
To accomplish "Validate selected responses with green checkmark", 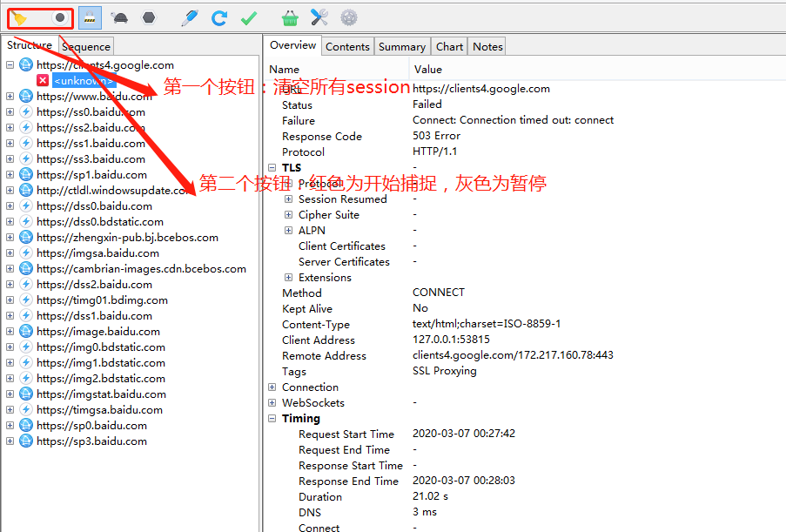I will (249, 18).
